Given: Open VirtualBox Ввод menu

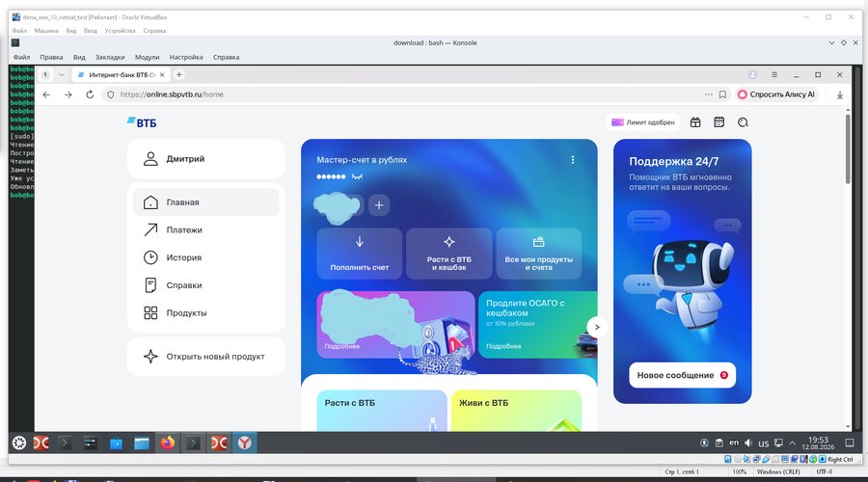Looking at the screenshot, I should tap(91, 31).
